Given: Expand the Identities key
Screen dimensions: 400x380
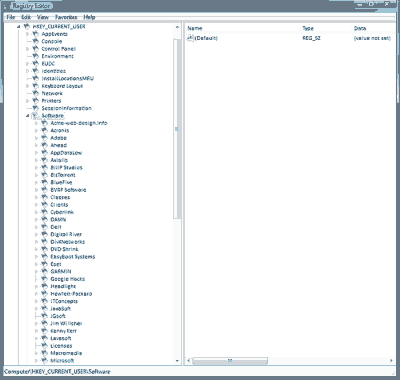Looking at the screenshot, I should click(x=28, y=71).
